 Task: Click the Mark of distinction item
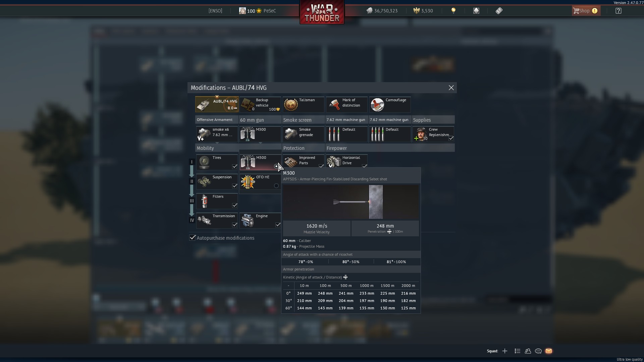coord(346,105)
